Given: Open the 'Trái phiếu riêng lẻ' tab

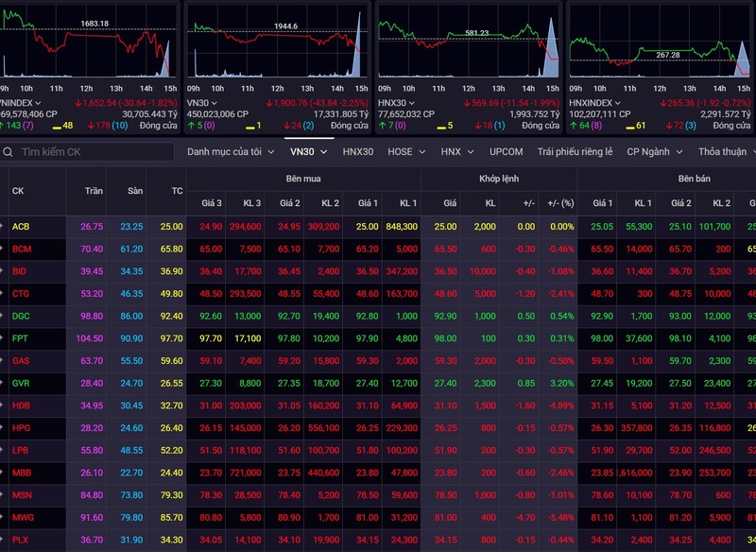Looking at the screenshot, I should click(x=575, y=152).
